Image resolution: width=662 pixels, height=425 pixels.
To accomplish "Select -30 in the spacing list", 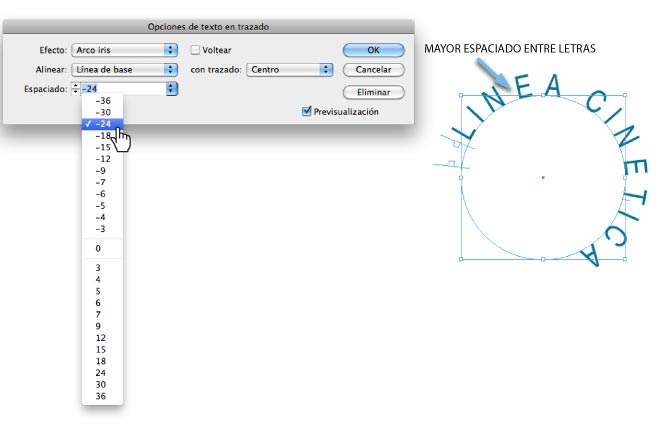I will tap(103, 112).
